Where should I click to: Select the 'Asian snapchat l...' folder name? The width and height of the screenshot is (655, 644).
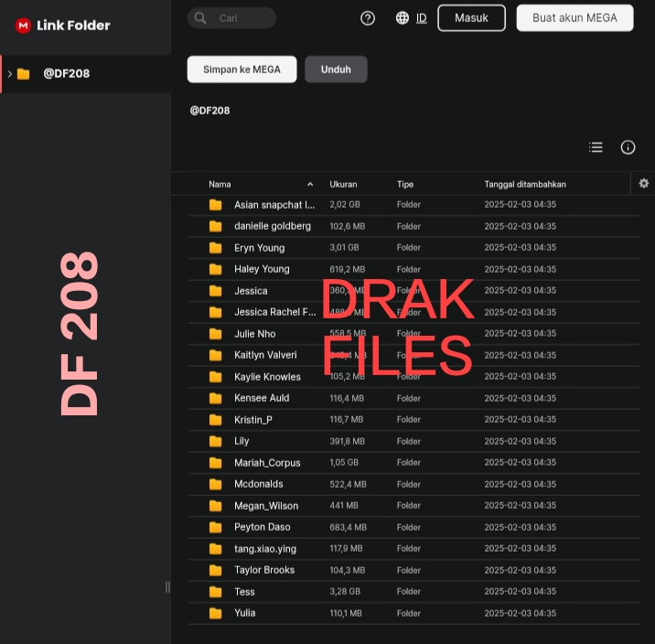pyautogui.click(x=274, y=205)
